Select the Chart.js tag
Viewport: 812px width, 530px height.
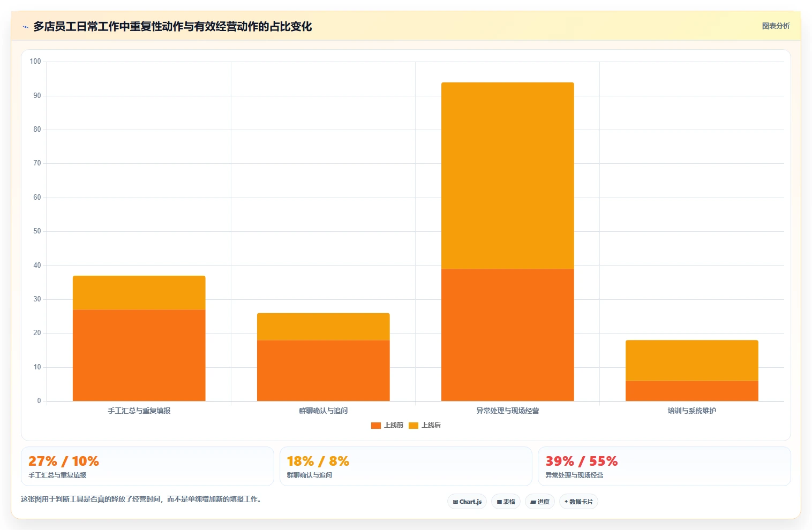coord(467,502)
